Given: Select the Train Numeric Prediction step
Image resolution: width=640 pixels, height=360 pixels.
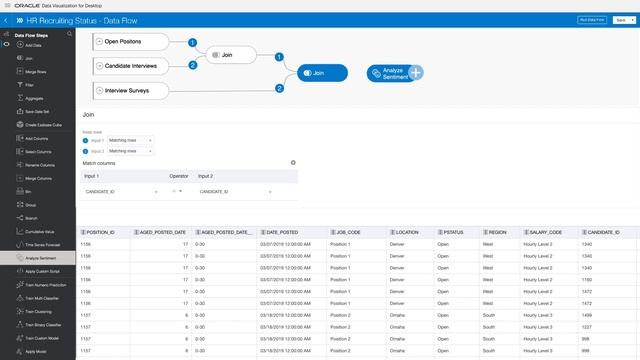Looking at the screenshot, I should point(41,285).
